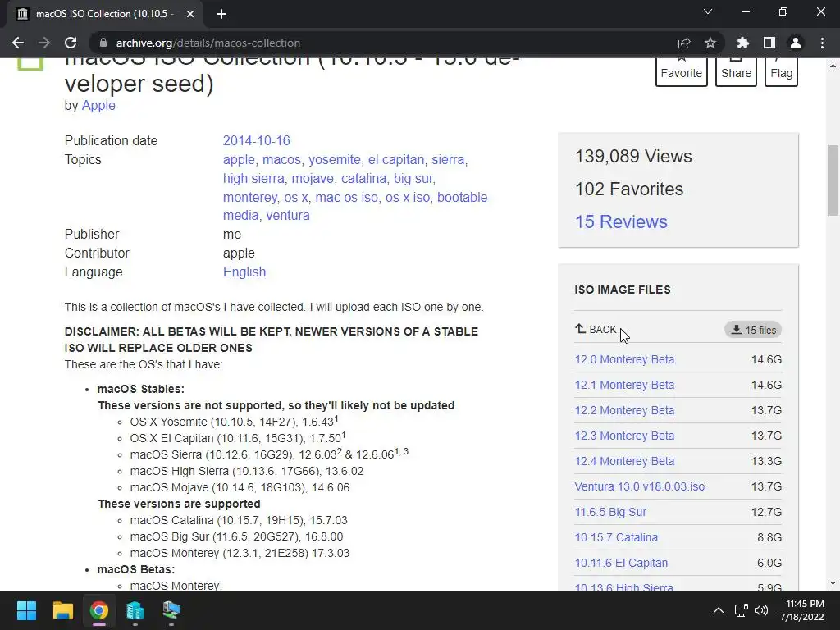Open the Windows Start menu
Viewport: 840px width, 630px height.
pyautogui.click(x=26, y=610)
